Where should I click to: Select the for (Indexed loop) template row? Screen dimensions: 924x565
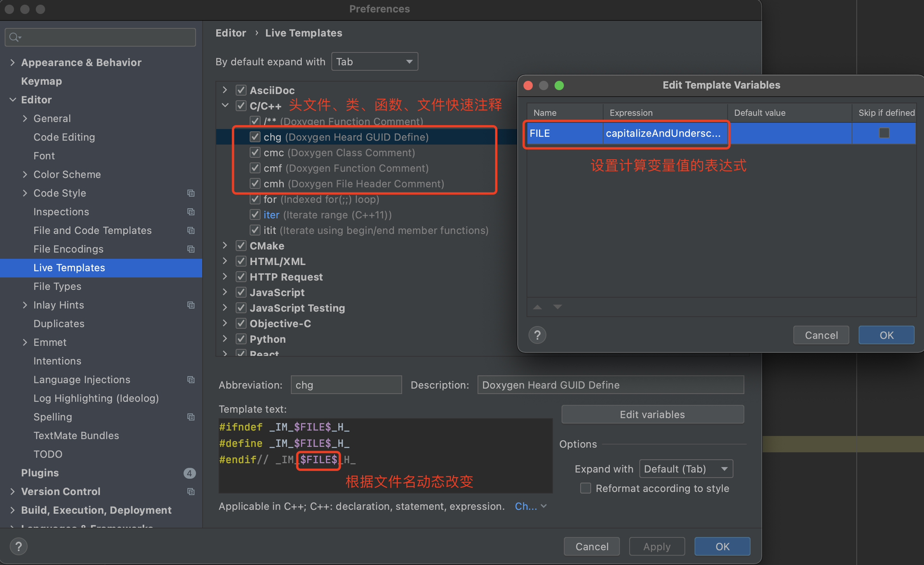[x=321, y=199]
